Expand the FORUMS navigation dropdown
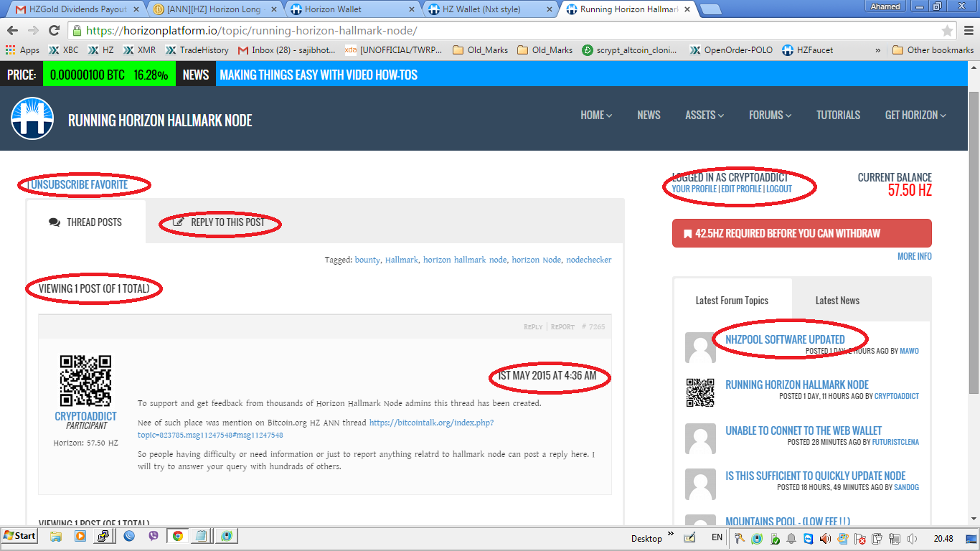Screen dimensions: 980x551 click(x=771, y=115)
